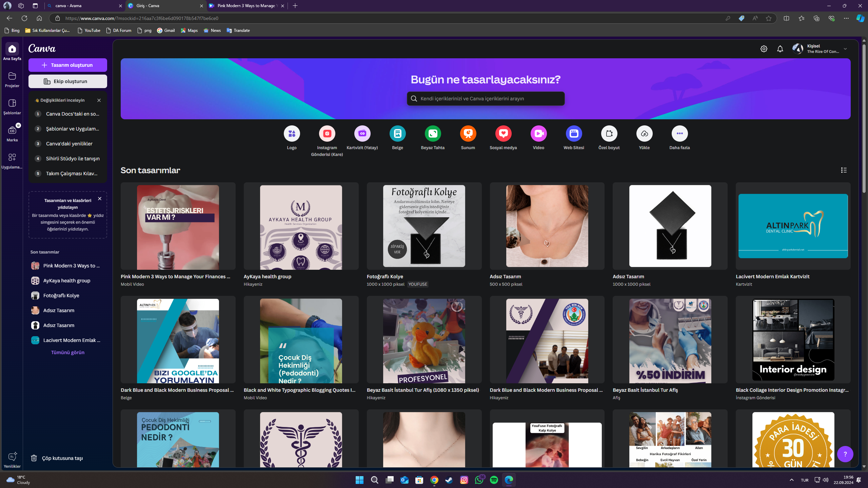Open weather widget showing 18°C Cloudy
This screenshot has width=868, height=488.
(x=19, y=480)
